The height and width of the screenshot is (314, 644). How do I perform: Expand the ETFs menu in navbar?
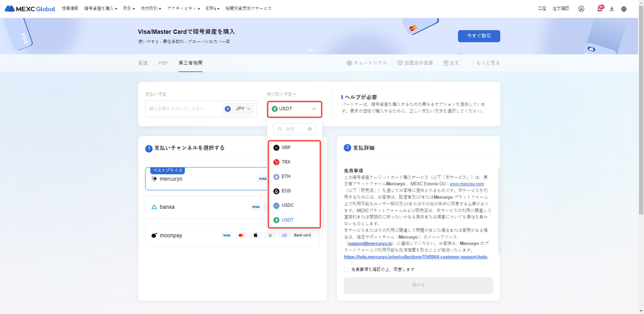(212, 9)
